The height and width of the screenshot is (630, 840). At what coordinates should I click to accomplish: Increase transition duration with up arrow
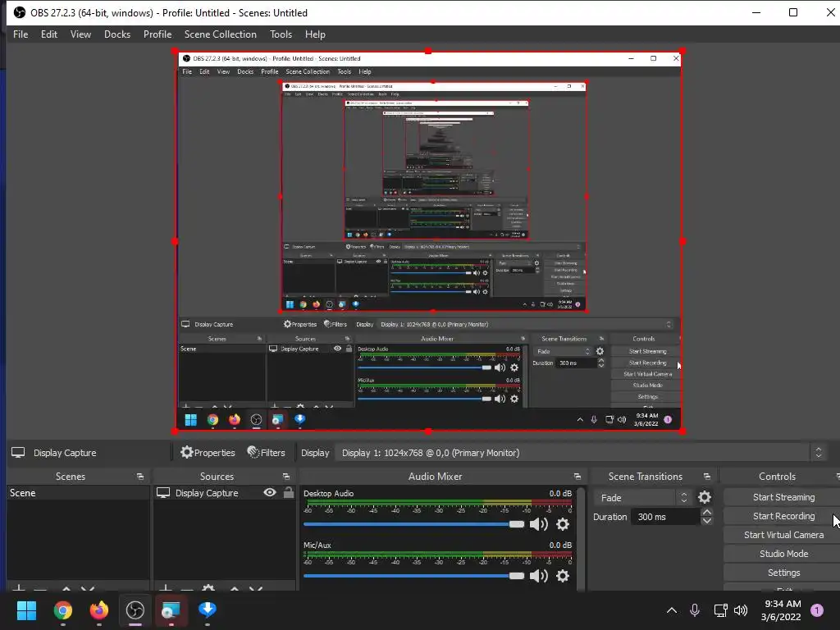(x=707, y=513)
